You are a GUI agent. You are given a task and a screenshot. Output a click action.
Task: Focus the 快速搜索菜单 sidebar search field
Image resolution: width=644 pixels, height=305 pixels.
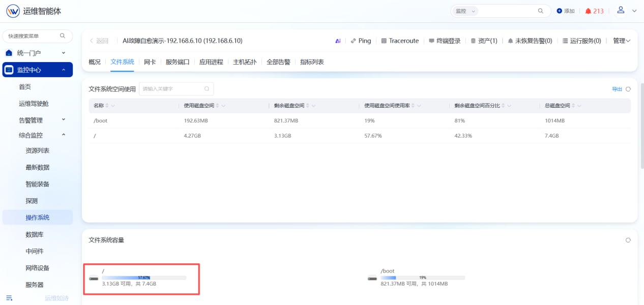click(38, 36)
